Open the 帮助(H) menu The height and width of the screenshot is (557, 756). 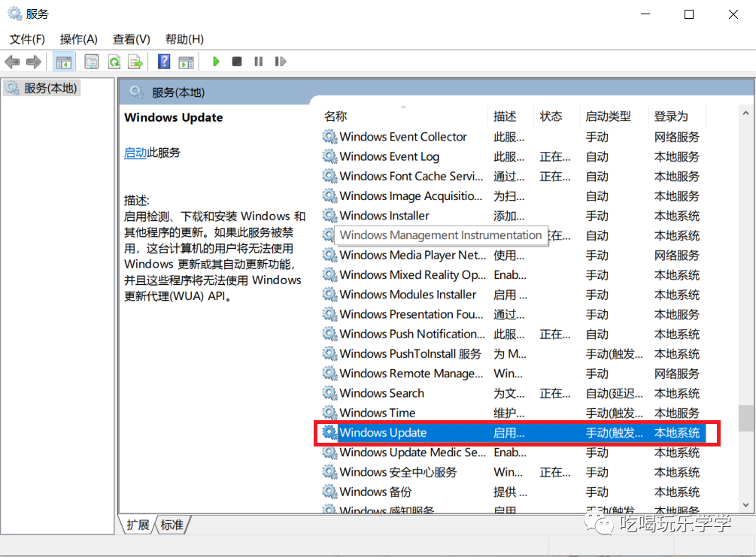click(184, 39)
